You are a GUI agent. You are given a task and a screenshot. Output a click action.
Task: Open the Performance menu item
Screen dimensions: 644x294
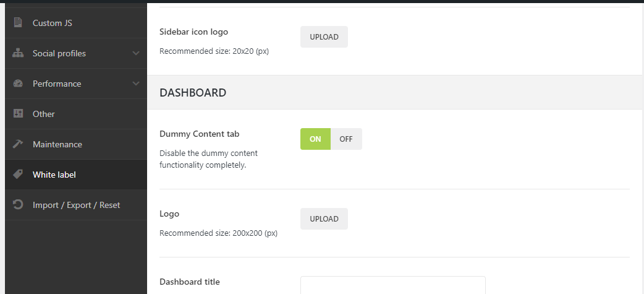(x=57, y=84)
